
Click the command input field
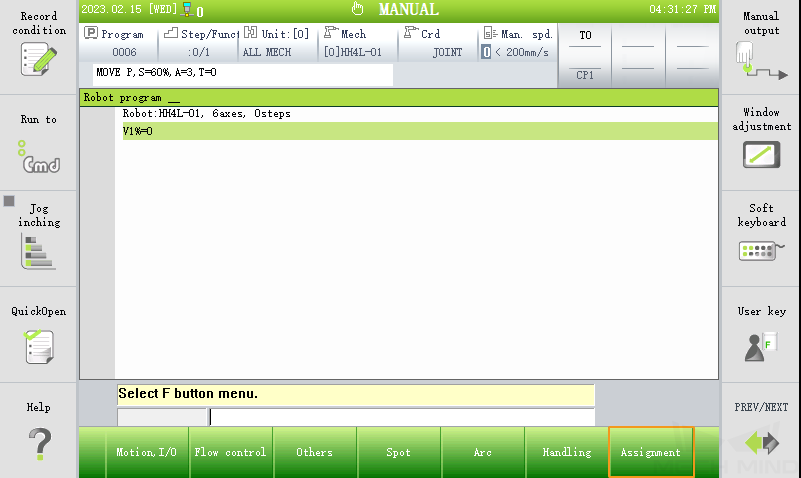coord(402,417)
